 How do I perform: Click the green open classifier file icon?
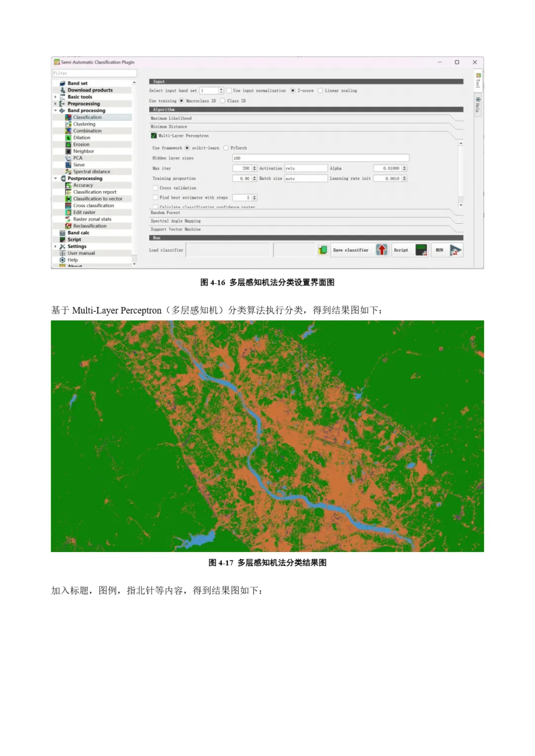[x=323, y=250]
